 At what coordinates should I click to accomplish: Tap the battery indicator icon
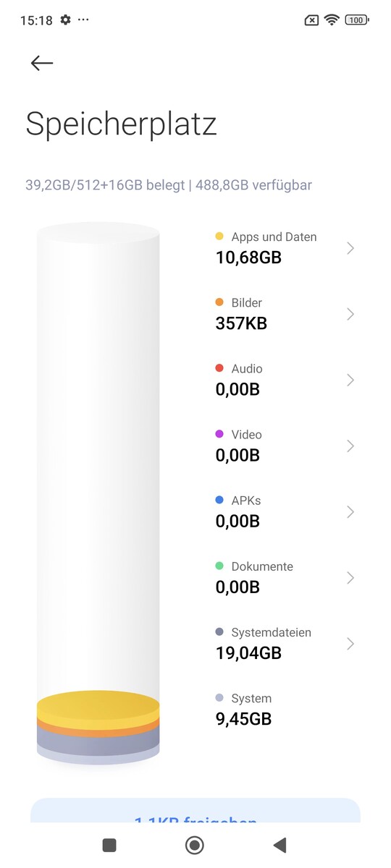point(356,20)
